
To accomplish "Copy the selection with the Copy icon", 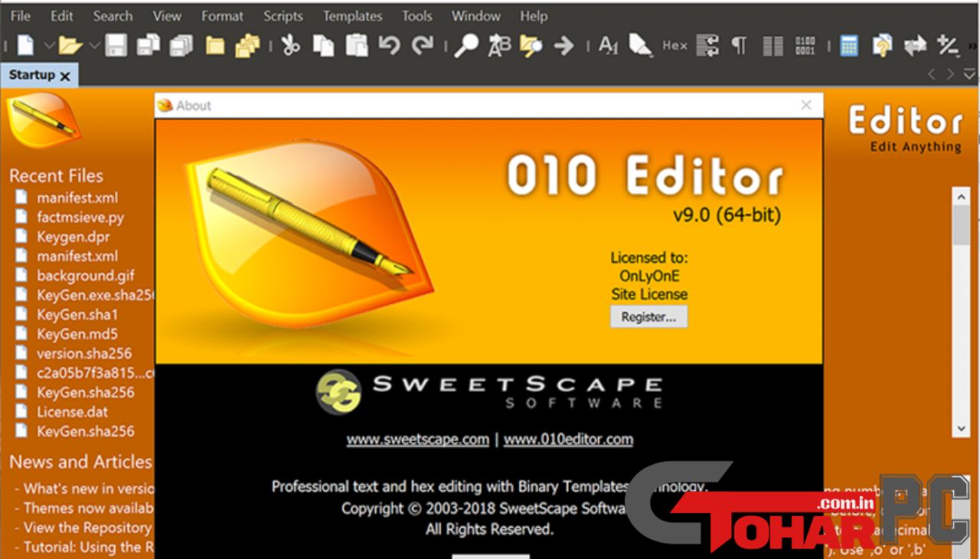I will tap(323, 46).
